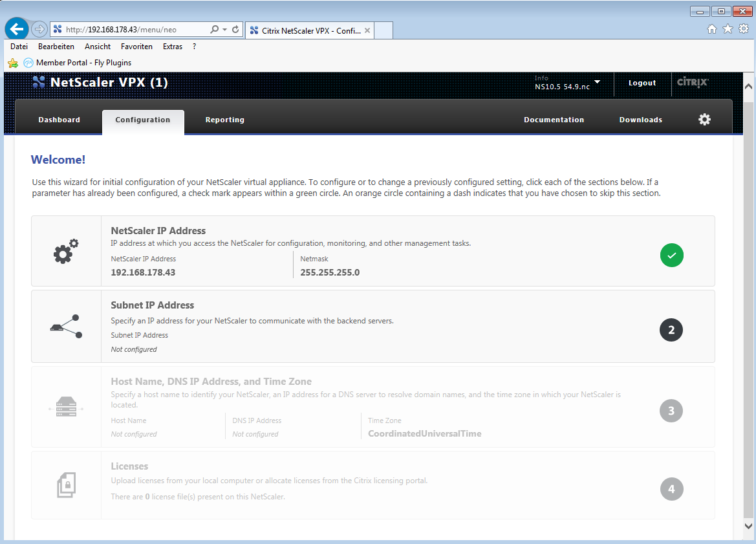Viewport: 756px width, 544px height.
Task: Click Not configured under DNS IP Address
Action: 255,434
